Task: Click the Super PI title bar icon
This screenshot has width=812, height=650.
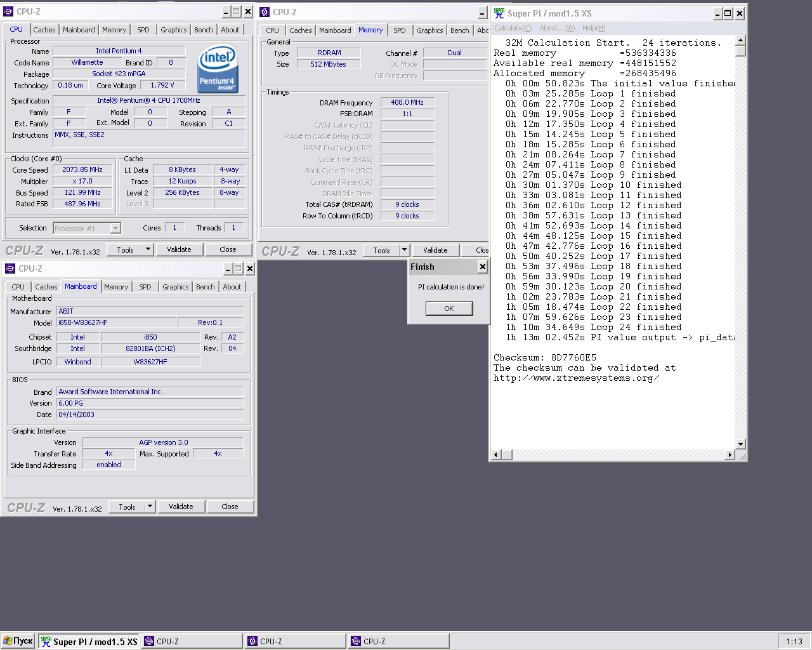Action: pos(499,13)
